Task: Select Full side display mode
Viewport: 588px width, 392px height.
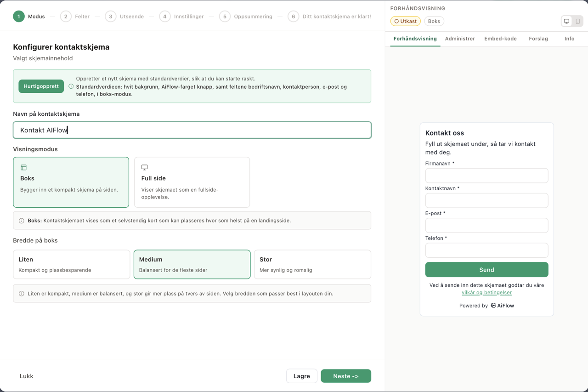Action: pos(192,182)
